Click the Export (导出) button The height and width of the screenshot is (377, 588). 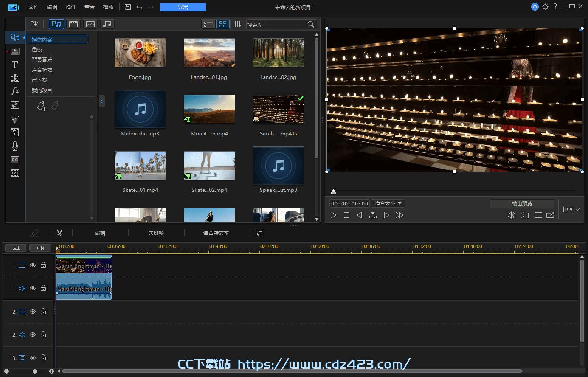[183, 7]
